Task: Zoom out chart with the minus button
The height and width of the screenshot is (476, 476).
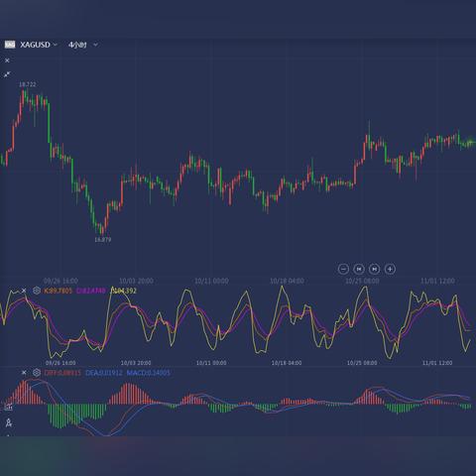Action: [x=343, y=269]
